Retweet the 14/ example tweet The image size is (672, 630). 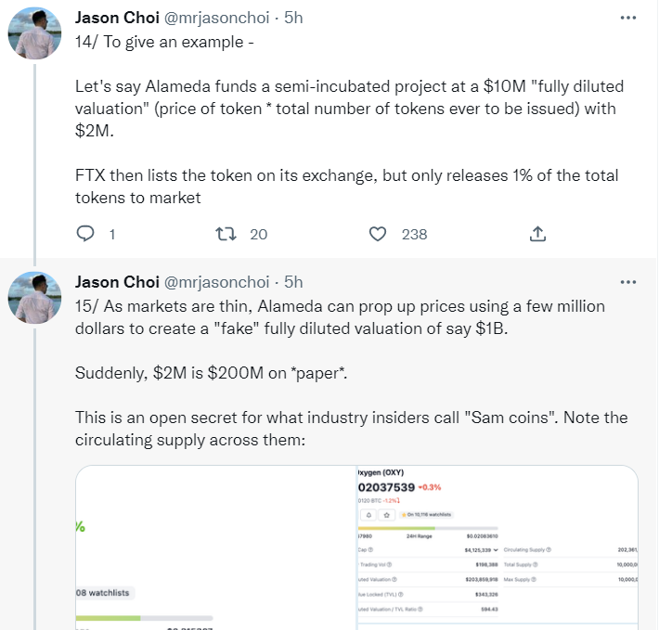click(x=224, y=235)
